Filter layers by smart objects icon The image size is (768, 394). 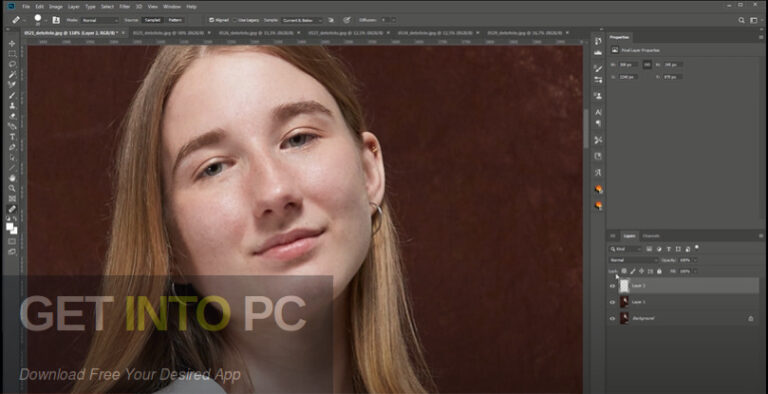[688, 249]
